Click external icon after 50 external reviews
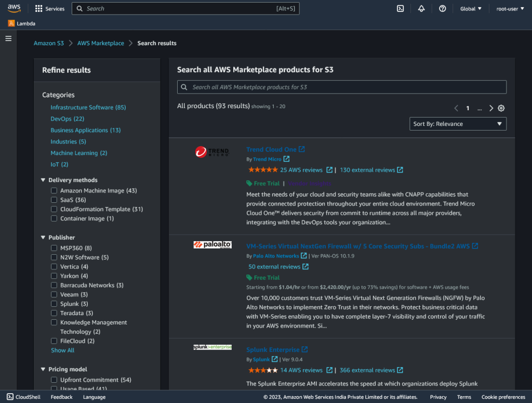The image size is (532, 403). [305, 267]
